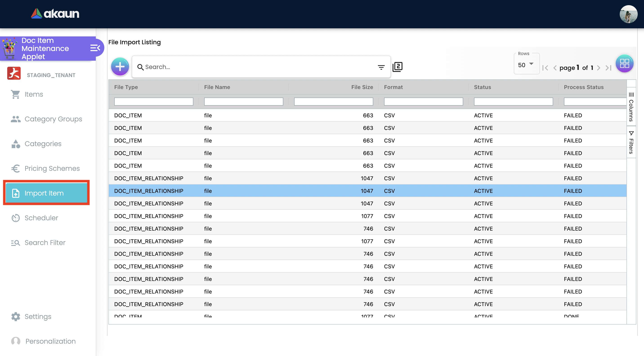
Task: Jump to last page arrow
Action: point(608,68)
